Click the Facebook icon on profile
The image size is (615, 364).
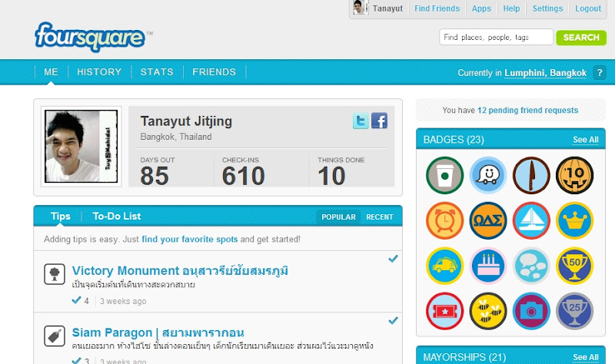tap(379, 121)
